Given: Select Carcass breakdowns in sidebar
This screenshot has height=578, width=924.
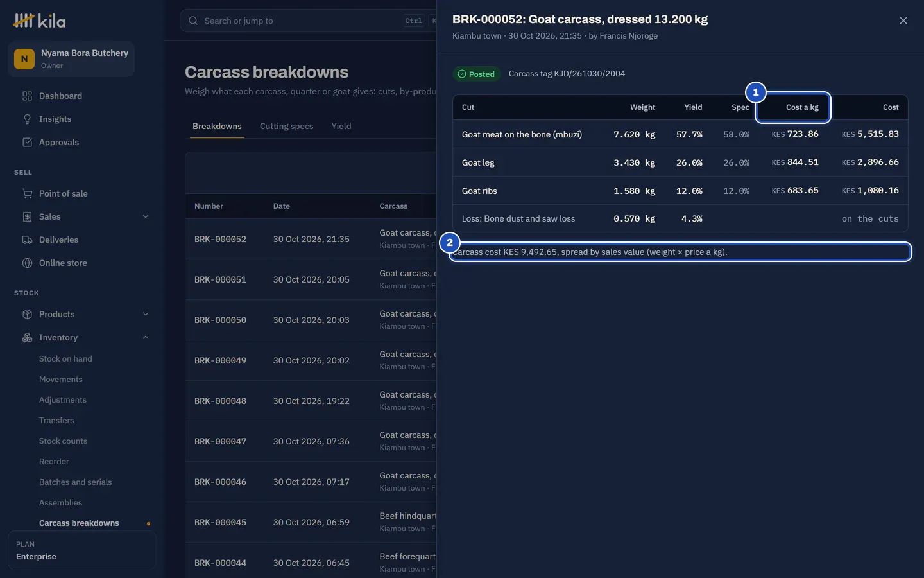Looking at the screenshot, I should click(x=79, y=523).
